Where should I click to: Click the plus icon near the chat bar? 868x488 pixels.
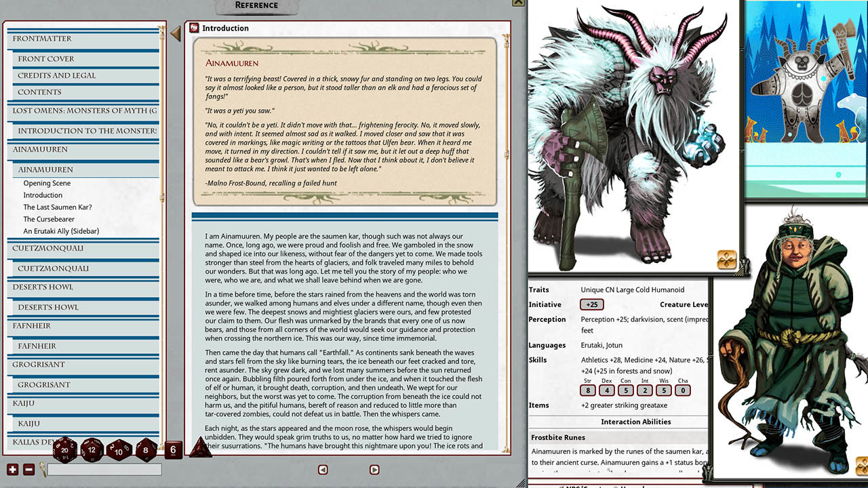click(x=12, y=468)
